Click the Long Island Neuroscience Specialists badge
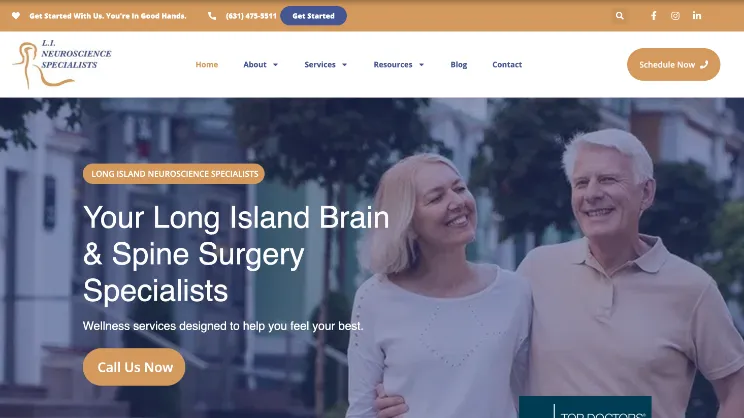The height and width of the screenshot is (418, 744). [x=174, y=174]
